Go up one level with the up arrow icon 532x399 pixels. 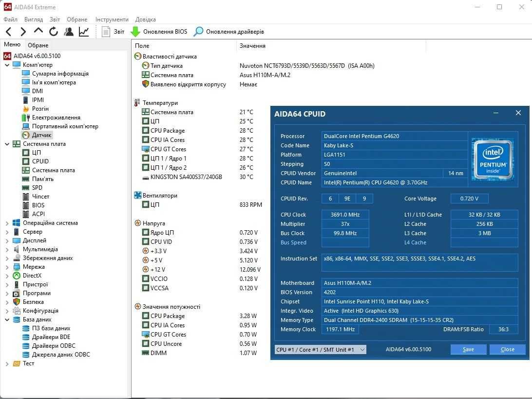(38, 31)
